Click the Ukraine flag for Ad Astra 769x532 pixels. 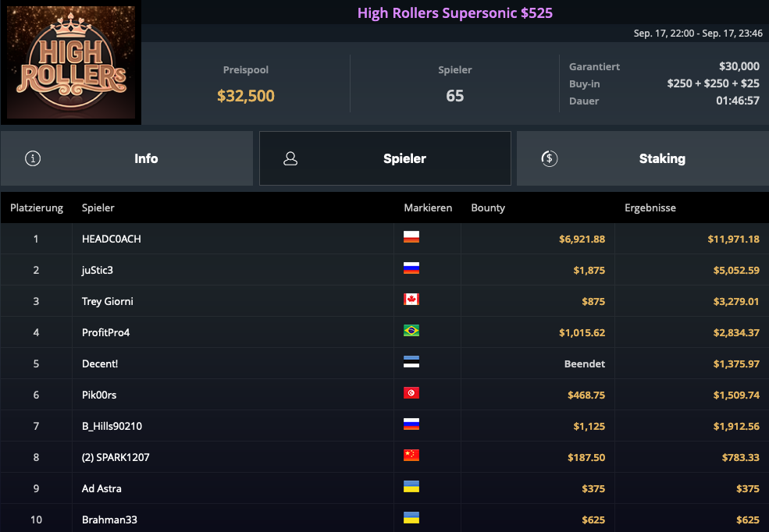pyautogui.click(x=411, y=488)
